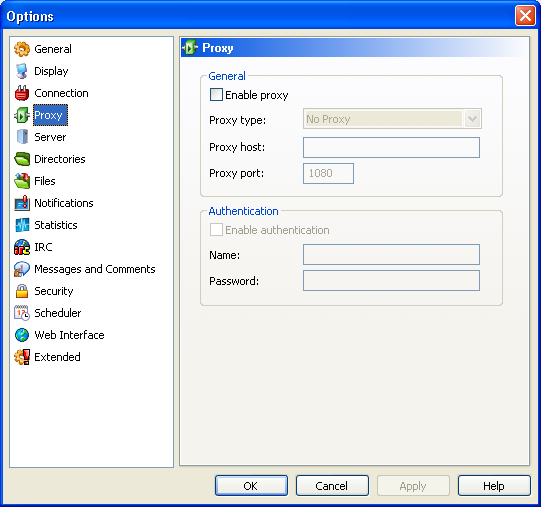Click the authentication Name field
This screenshot has height=507, width=541.
point(391,255)
